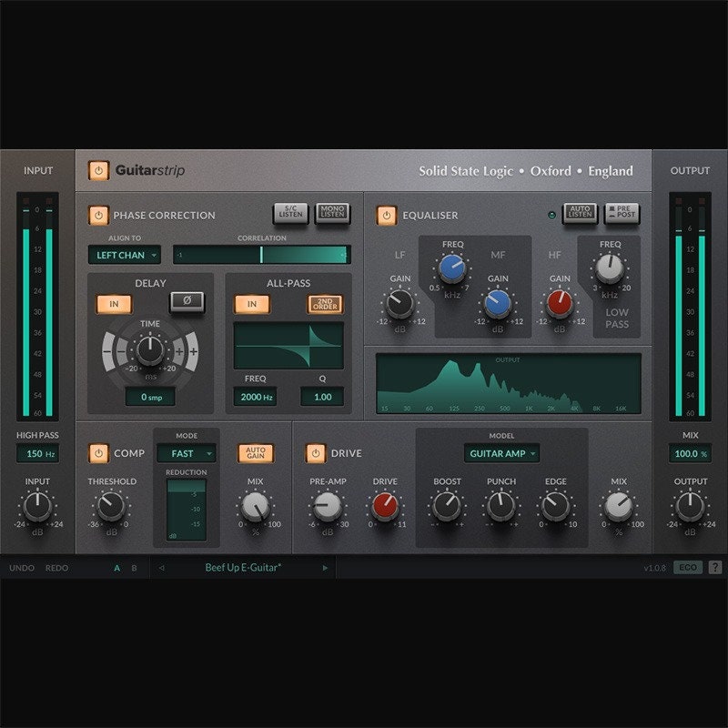728x728 pixels.
Task: Toggle Equaliser power button
Action: tap(386, 216)
